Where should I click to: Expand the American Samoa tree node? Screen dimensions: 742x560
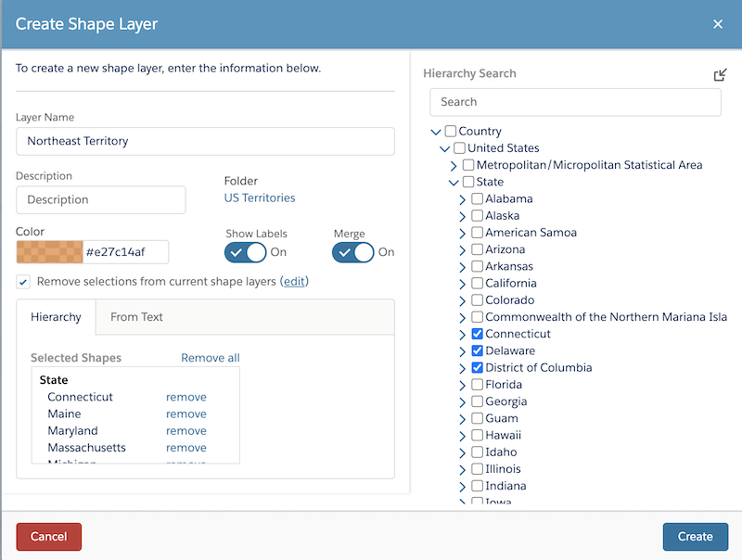click(x=462, y=233)
